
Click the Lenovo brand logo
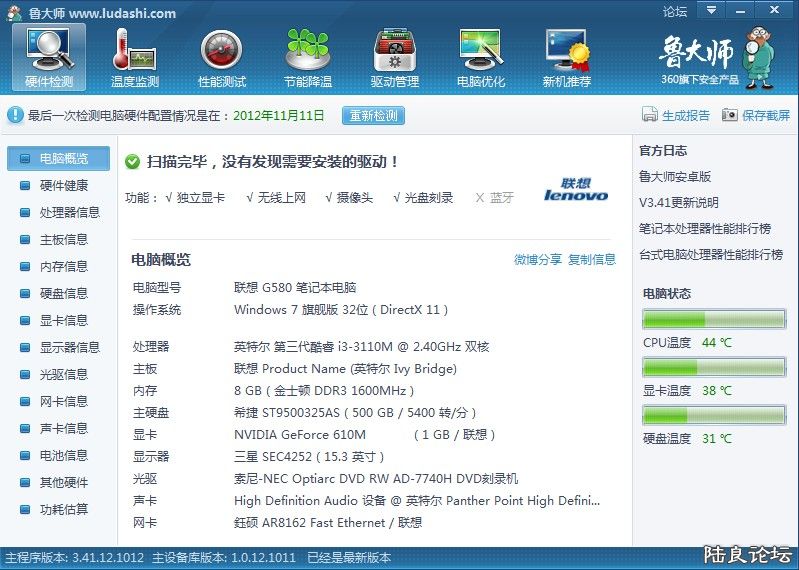tap(576, 190)
